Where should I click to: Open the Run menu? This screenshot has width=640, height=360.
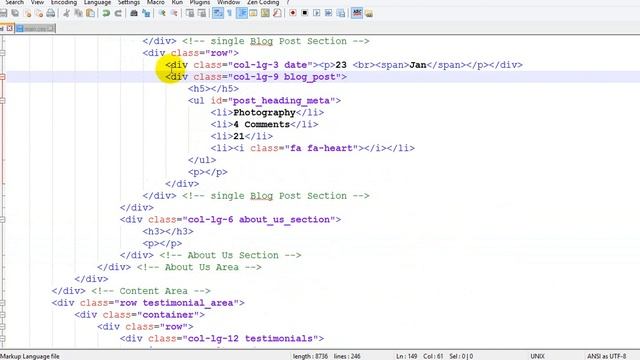pyautogui.click(x=177, y=2)
